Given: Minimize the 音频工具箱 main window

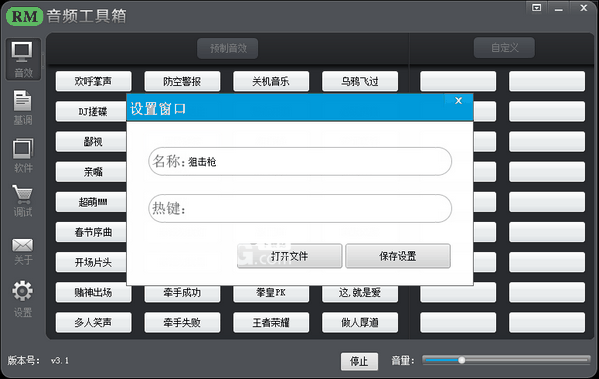Looking at the screenshot, I should [559, 8].
